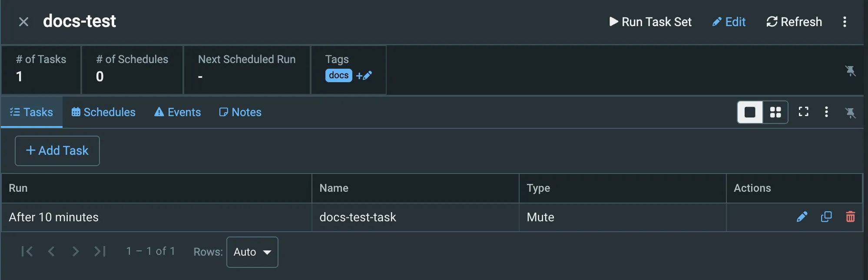Open the tab bar three-dot menu
The image size is (868, 280).
[826, 112]
